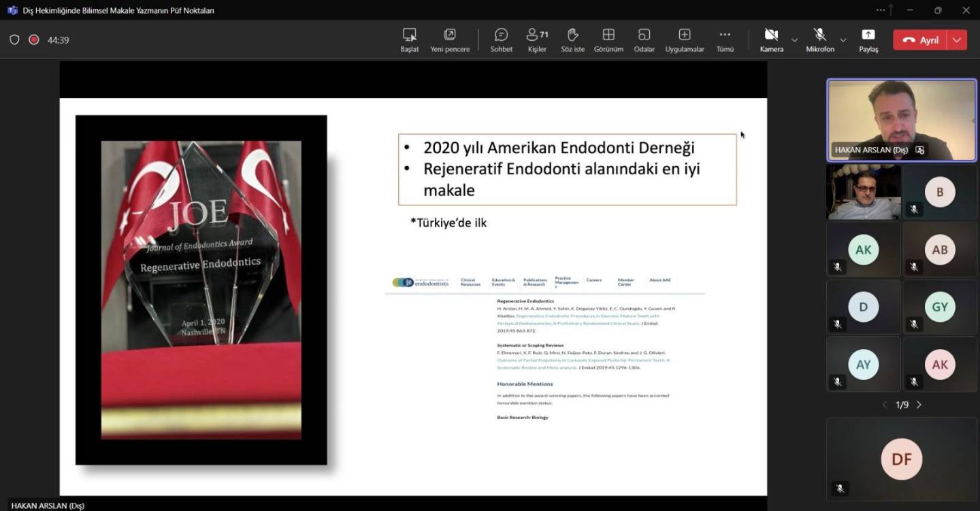Show the Kişiler participants list

tap(537, 40)
